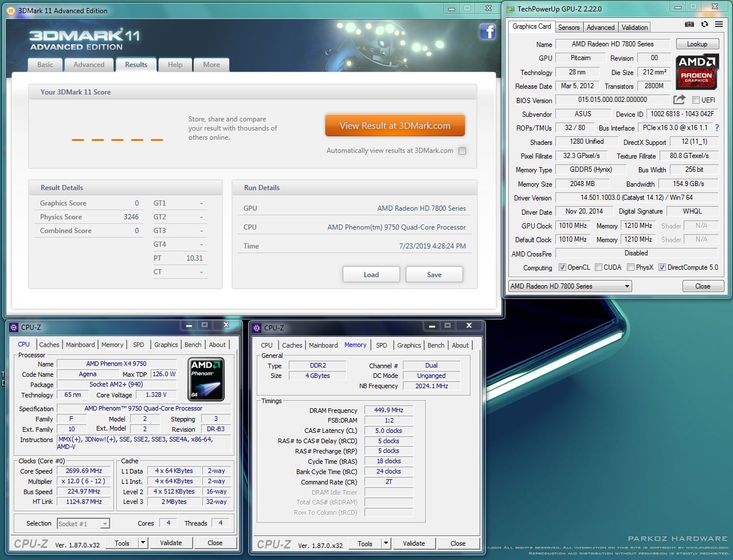Click the Driver Version field in GPU-Z

click(x=636, y=198)
